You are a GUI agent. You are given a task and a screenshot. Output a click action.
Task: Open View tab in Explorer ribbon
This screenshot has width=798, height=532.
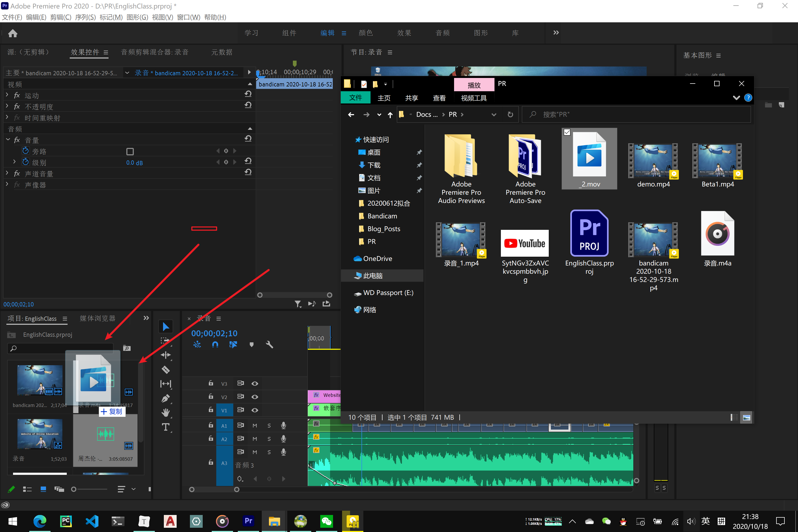point(439,98)
